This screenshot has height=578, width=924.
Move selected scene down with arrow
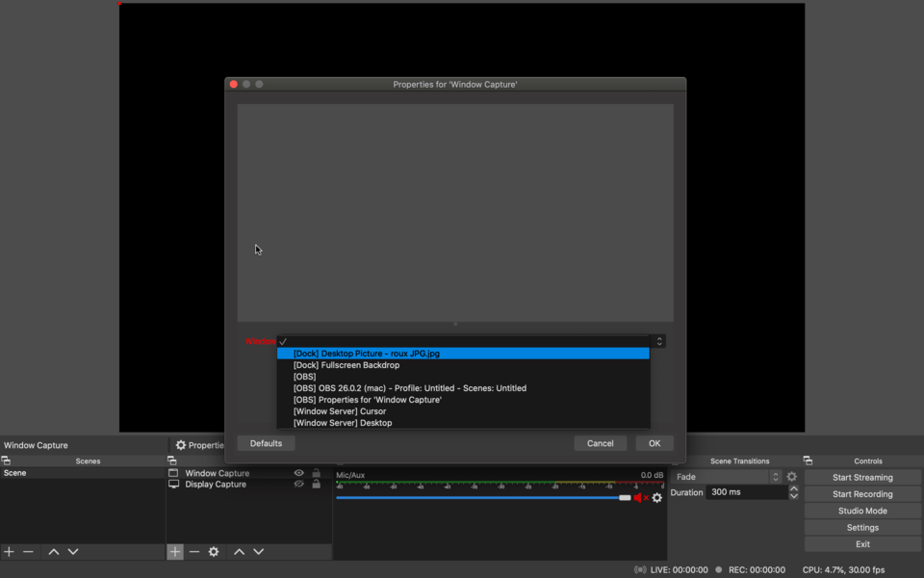coord(73,552)
